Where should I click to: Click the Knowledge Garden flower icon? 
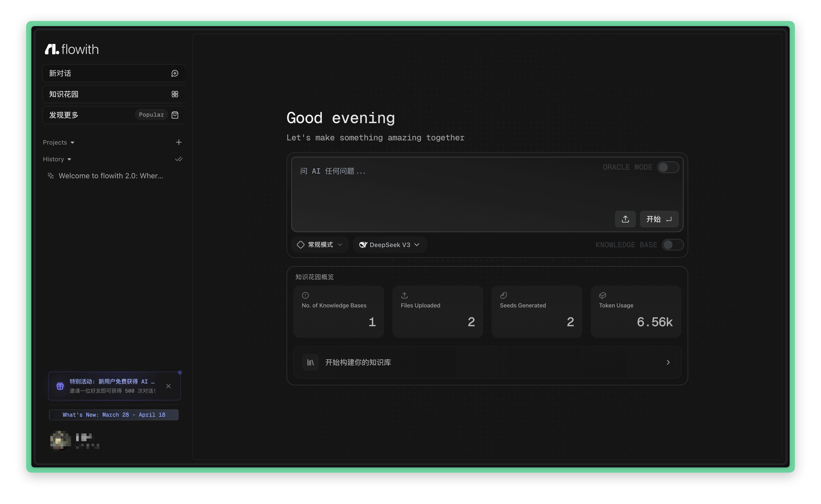click(175, 94)
